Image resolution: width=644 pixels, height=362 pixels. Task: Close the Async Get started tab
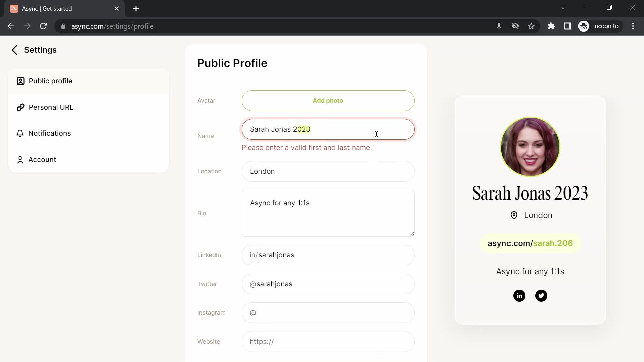(117, 9)
